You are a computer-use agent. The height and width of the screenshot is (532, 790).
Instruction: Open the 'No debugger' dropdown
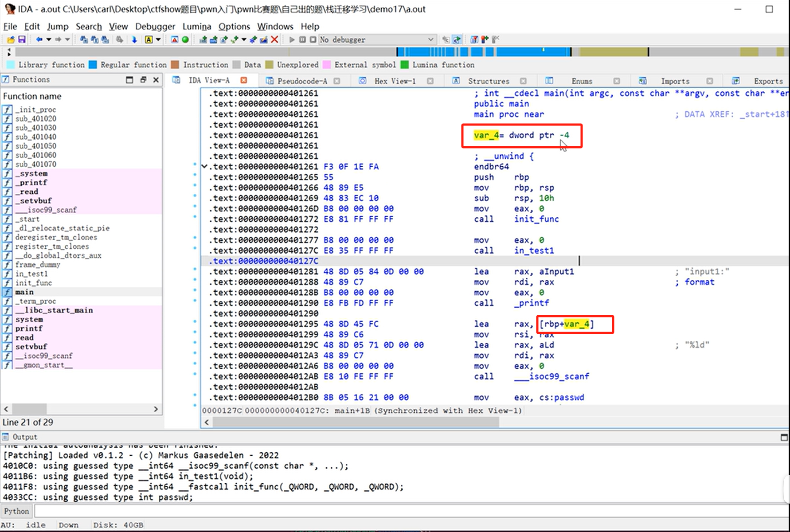click(377, 39)
